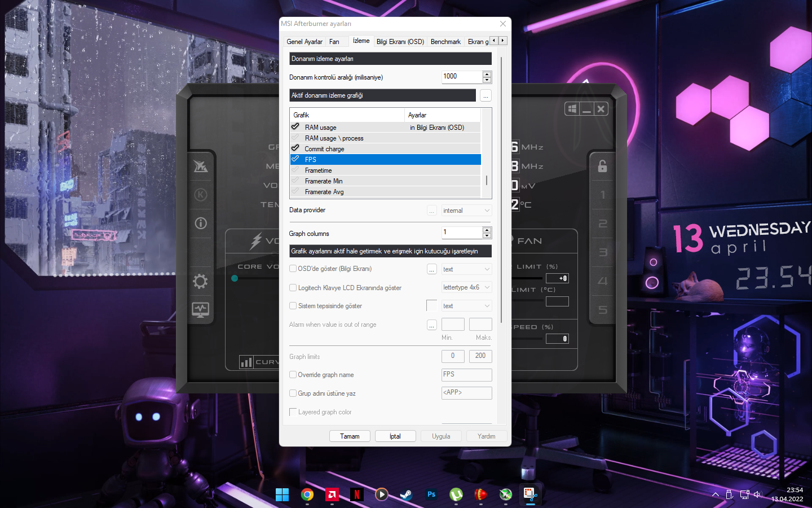Click İptal button
This screenshot has width=812, height=508.
click(x=395, y=436)
